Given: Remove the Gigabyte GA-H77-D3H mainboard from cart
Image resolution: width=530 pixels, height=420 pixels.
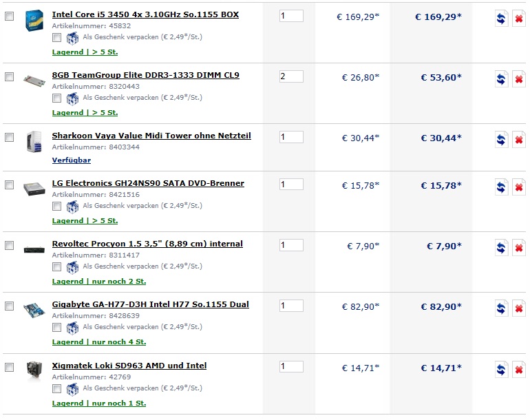Looking at the screenshot, I should click(x=518, y=308).
